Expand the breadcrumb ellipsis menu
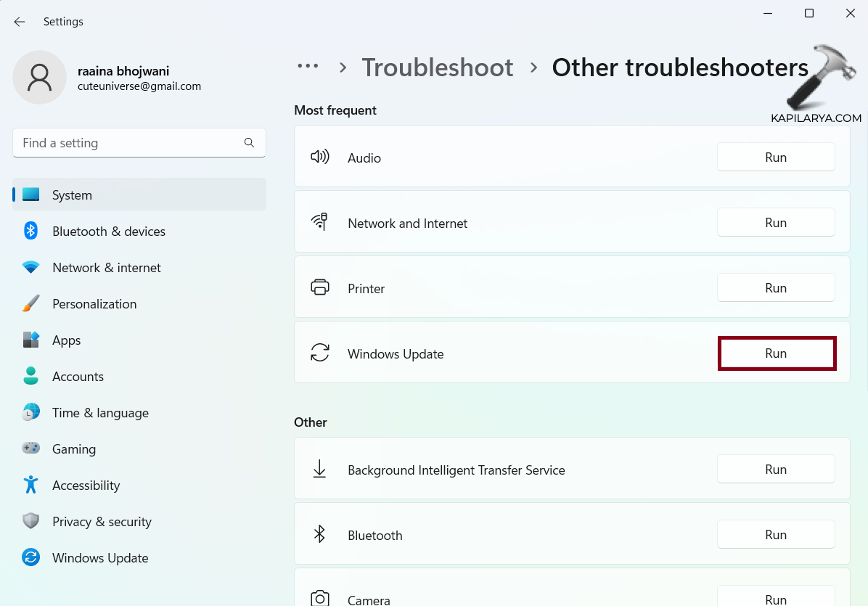Screen dimensions: 868x606 308,67
